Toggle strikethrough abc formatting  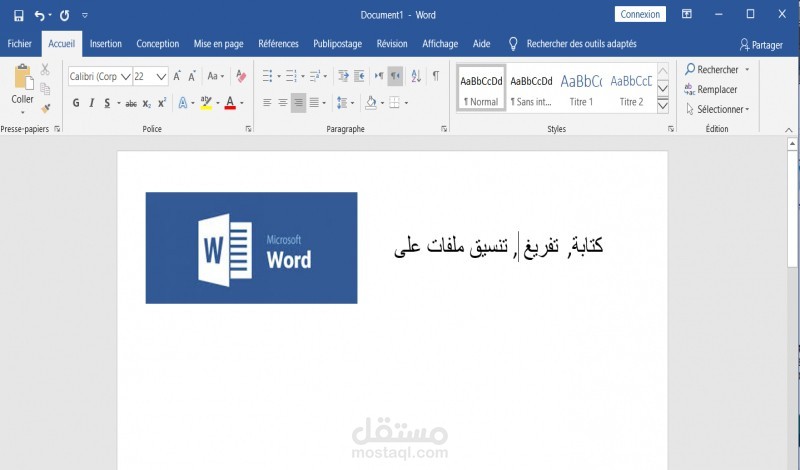[131, 104]
